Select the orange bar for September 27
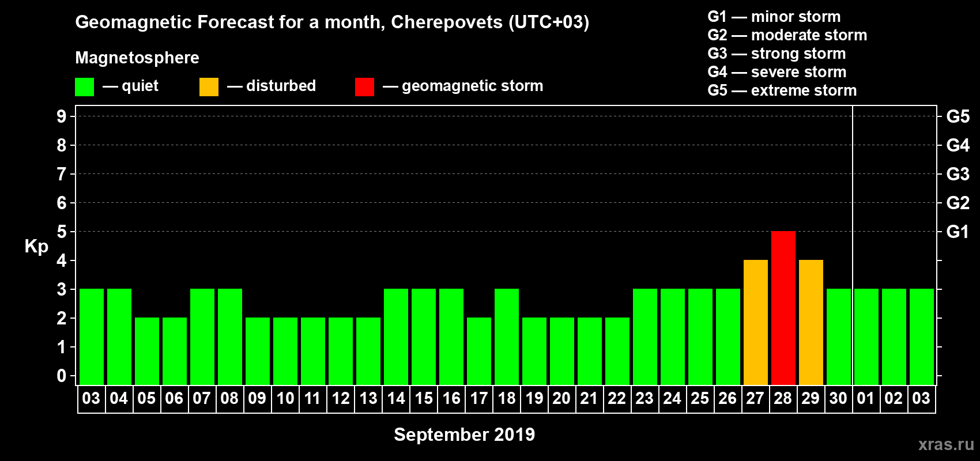The width and height of the screenshot is (980, 461). pyautogui.click(x=756, y=322)
